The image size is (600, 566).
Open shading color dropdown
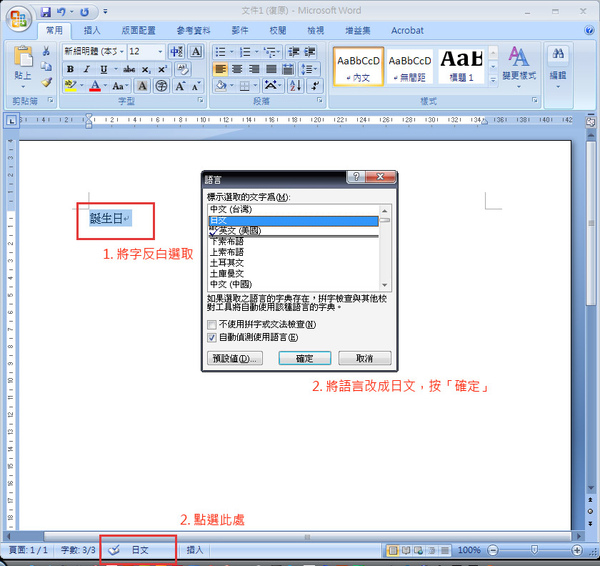[x=231, y=86]
